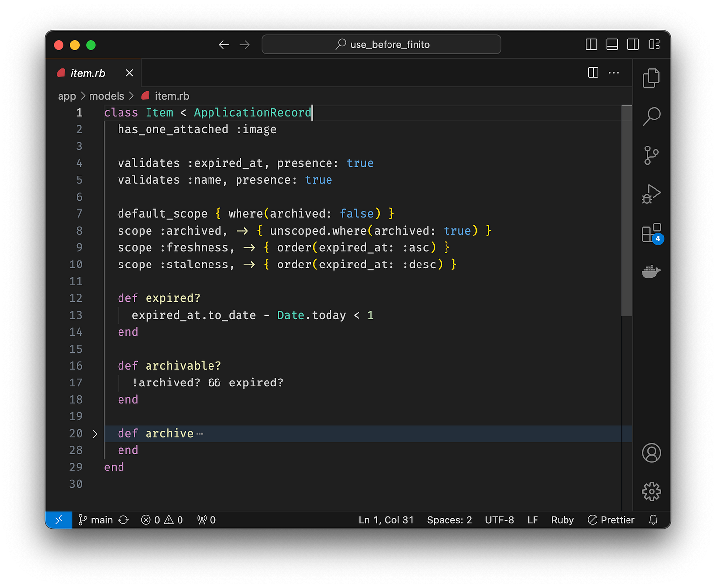
Task: Toggle the primary sidebar visibility
Action: click(591, 44)
